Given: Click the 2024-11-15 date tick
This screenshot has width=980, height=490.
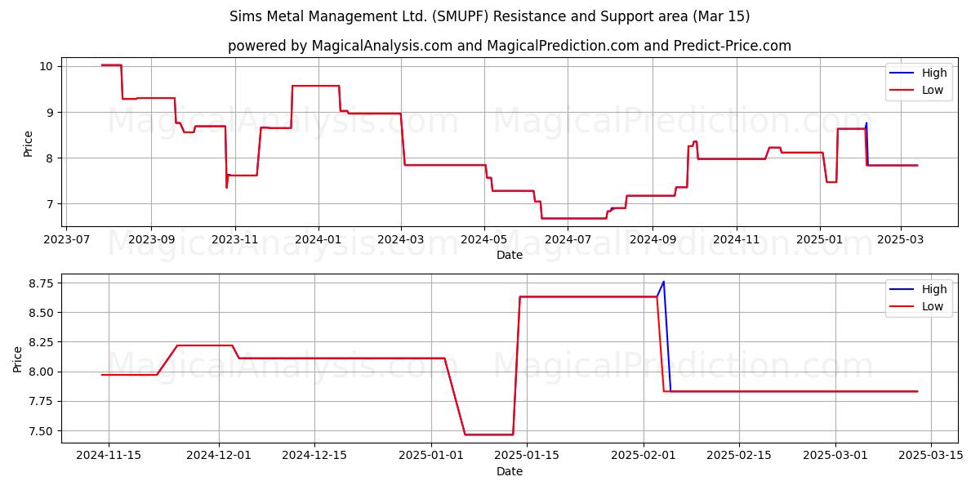Looking at the screenshot, I should point(109,456).
